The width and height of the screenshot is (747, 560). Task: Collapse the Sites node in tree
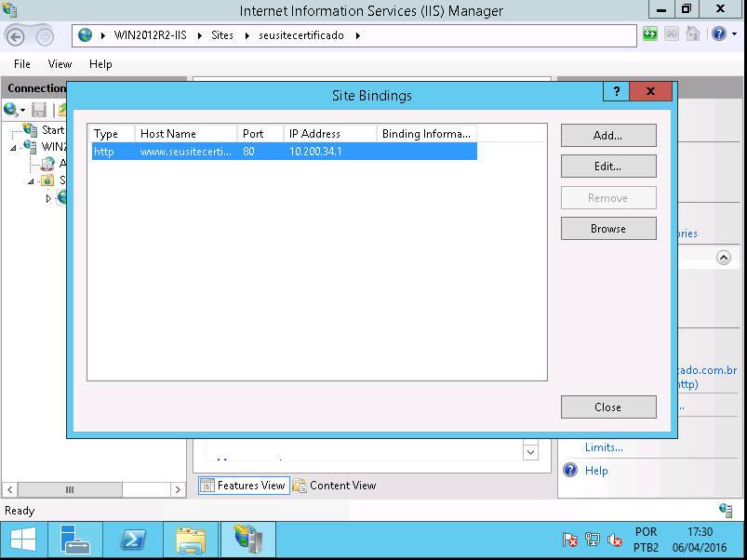coord(31,181)
